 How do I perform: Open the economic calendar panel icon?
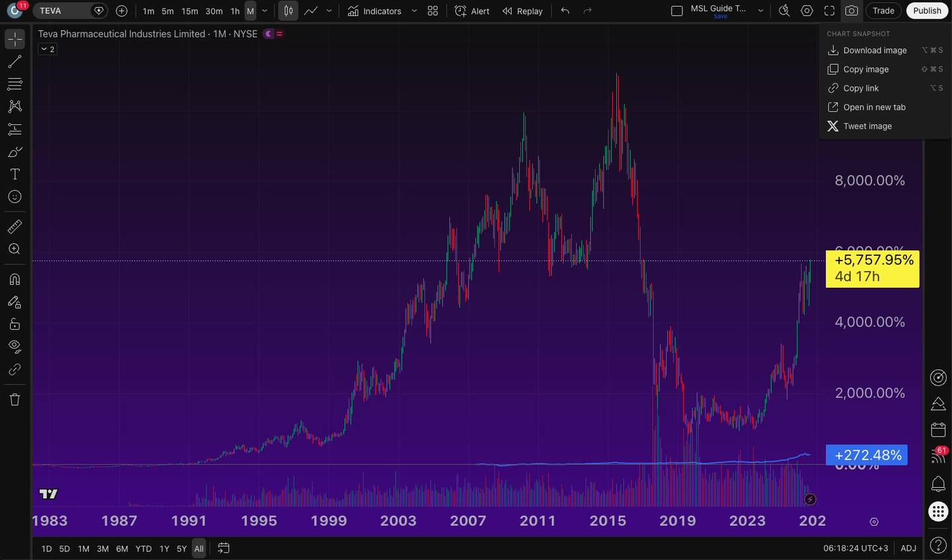tap(938, 430)
